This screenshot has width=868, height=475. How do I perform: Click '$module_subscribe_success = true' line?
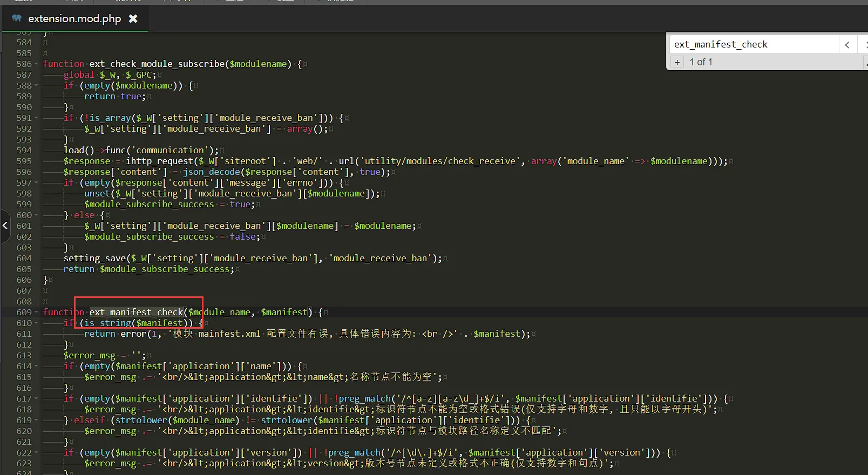(169, 204)
